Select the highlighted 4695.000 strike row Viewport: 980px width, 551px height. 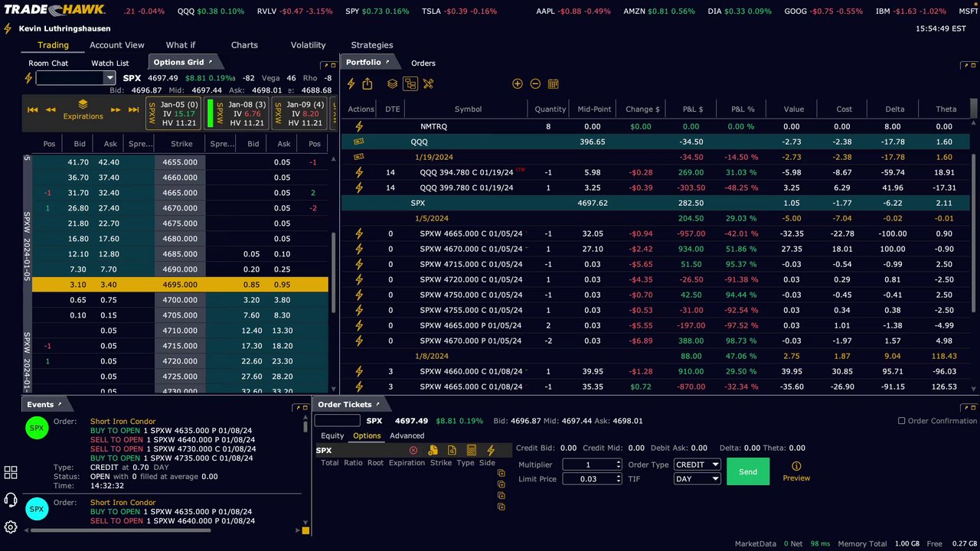180,285
